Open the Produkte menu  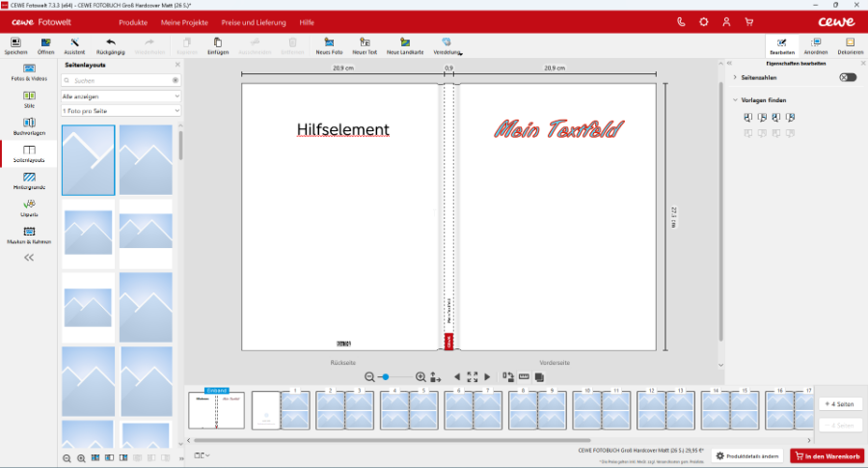pos(133,21)
